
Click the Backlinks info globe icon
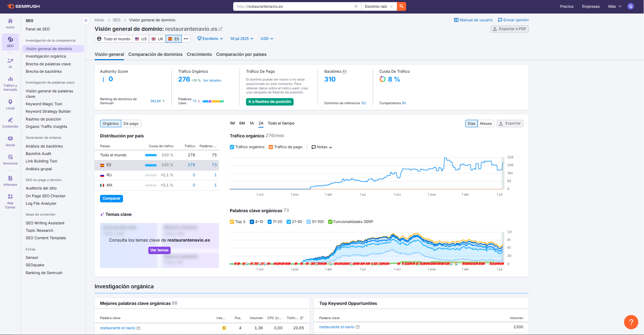coord(345,72)
